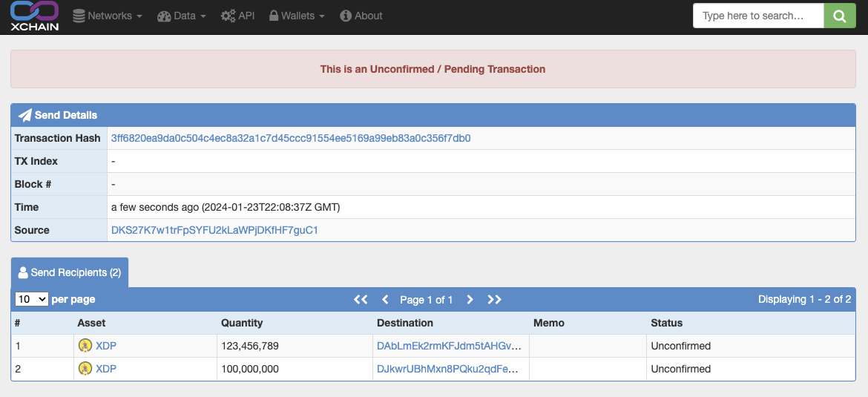Open the API menu item

click(237, 16)
